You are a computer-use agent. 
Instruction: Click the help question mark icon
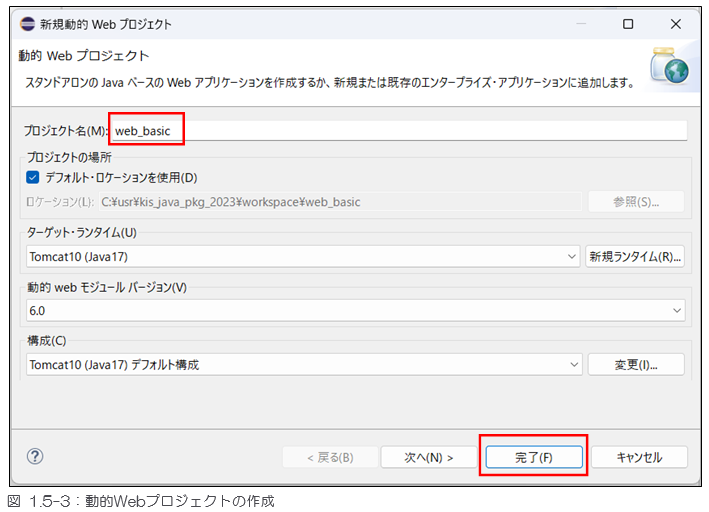35,456
